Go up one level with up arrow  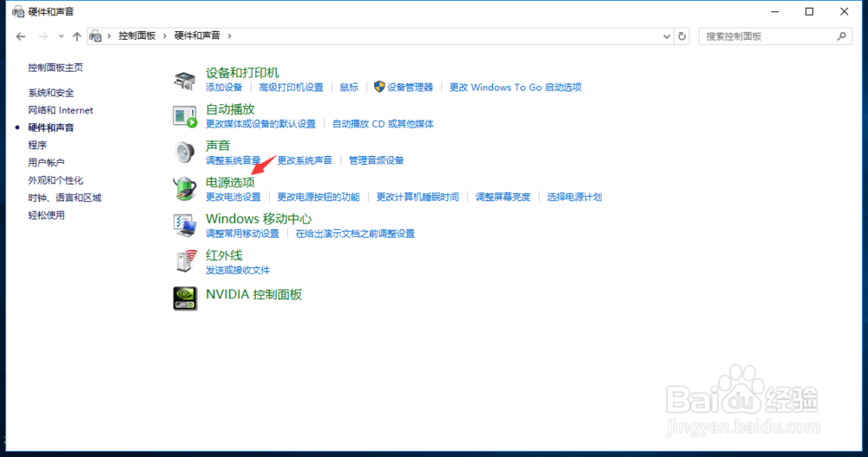pyautogui.click(x=76, y=36)
